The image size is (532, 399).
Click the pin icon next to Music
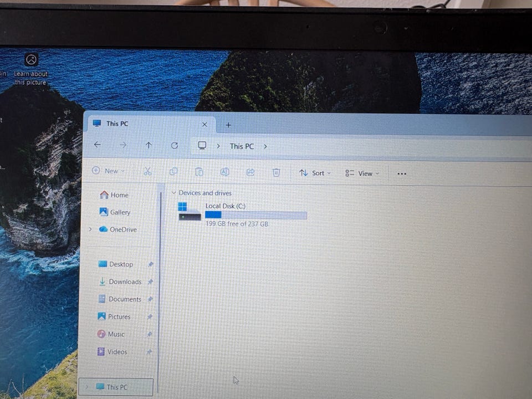tap(149, 335)
